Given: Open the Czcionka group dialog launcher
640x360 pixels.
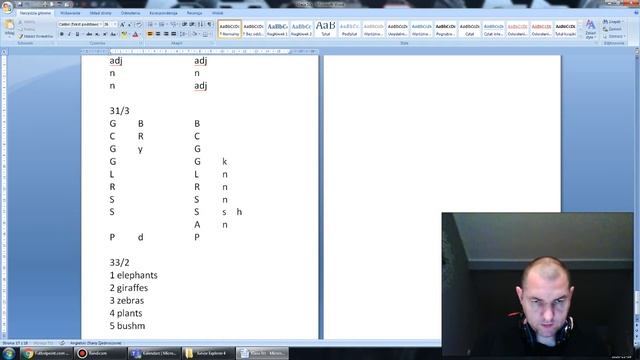Looking at the screenshot, I should pyautogui.click(x=141, y=43).
